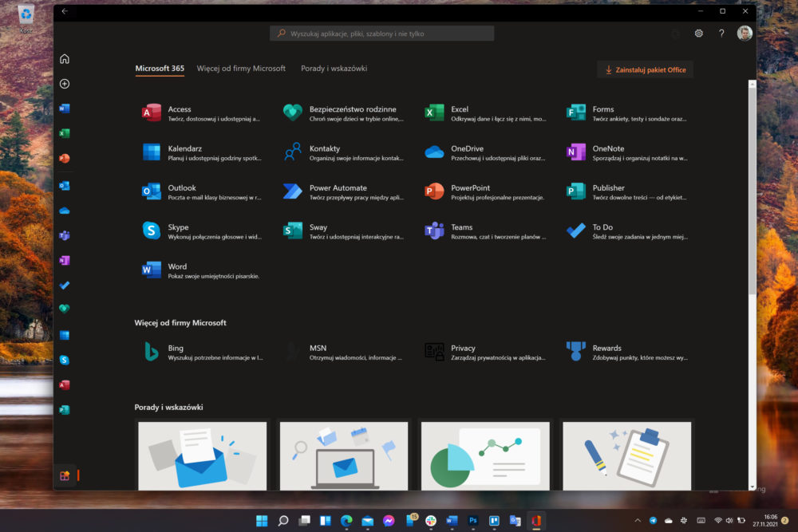Open To Do checkmark in left sidebar
This screenshot has width=798, height=532.
(65, 286)
